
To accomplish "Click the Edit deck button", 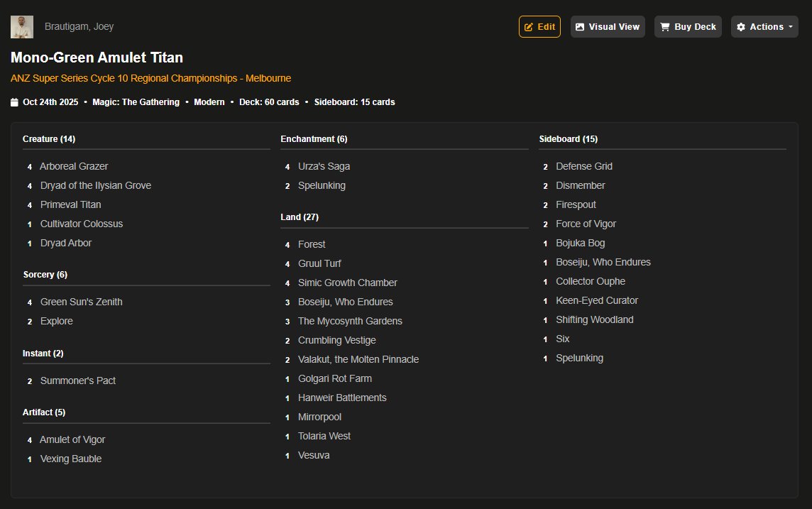I will (539, 27).
